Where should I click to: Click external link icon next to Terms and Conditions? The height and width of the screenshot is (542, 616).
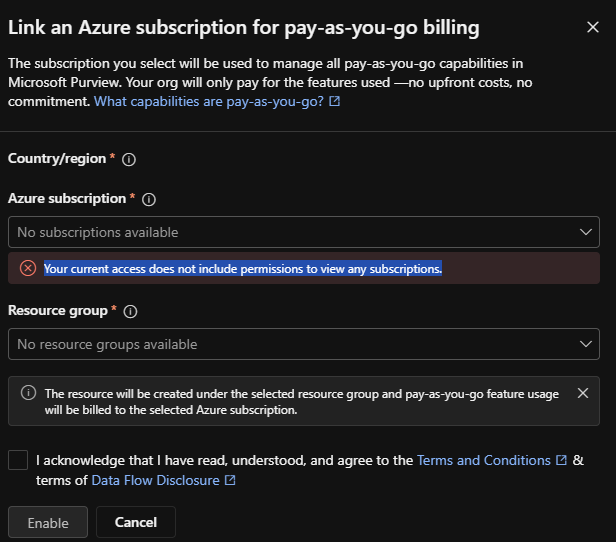tap(561, 460)
